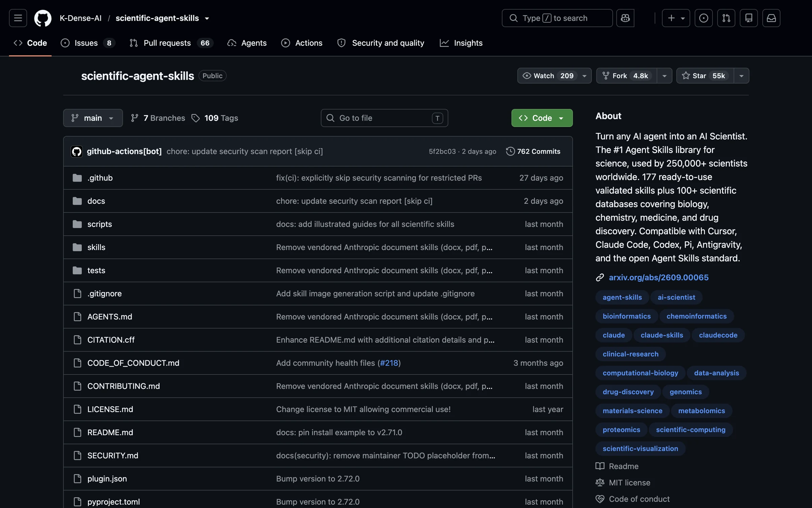Open the CITATION.cff file
Viewport: 812px width, 508px height.
111,340
